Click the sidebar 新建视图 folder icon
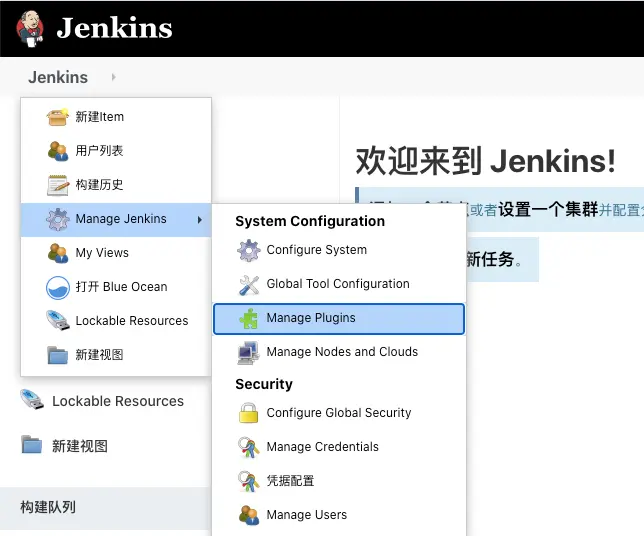The width and height of the screenshot is (644, 536). [x=32, y=444]
